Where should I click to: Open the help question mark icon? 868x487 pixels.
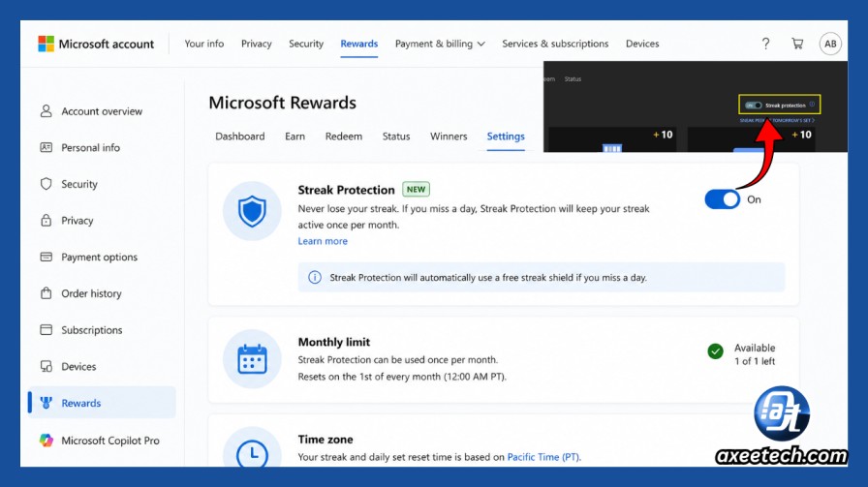tap(765, 44)
